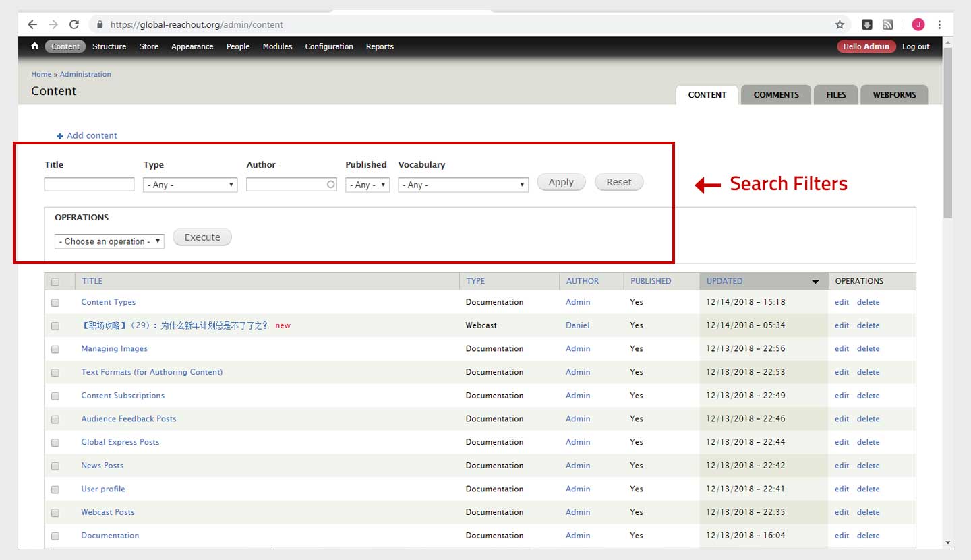This screenshot has width=971, height=560.
Task: Click edit for News Posts row
Action: pyautogui.click(x=842, y=466)
